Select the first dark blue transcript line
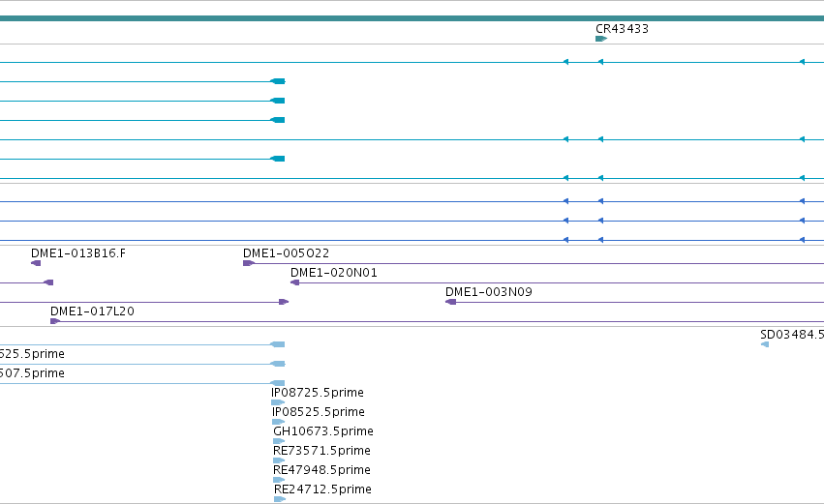The height and width of the screenshot is (504, 824). [412, 201]
